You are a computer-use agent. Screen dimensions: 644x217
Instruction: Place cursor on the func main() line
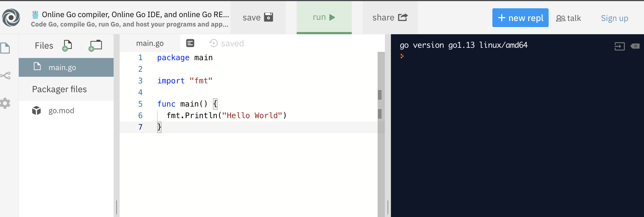tap(187, 104)
